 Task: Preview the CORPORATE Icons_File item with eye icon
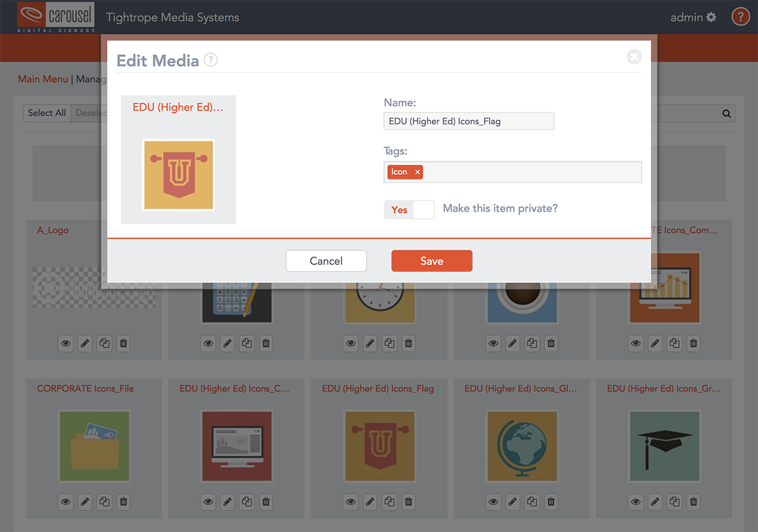[x=66, y=502]
